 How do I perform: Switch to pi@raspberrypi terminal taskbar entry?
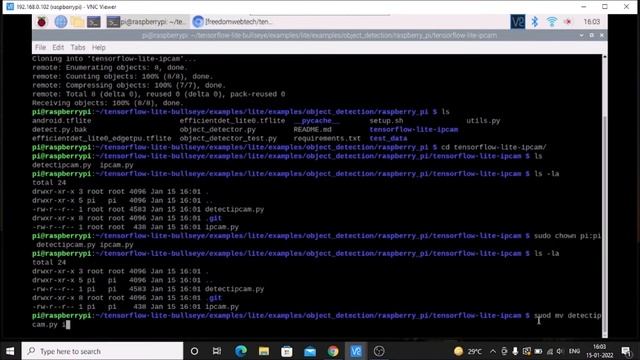pyautogui.click(x=147, y=22)
